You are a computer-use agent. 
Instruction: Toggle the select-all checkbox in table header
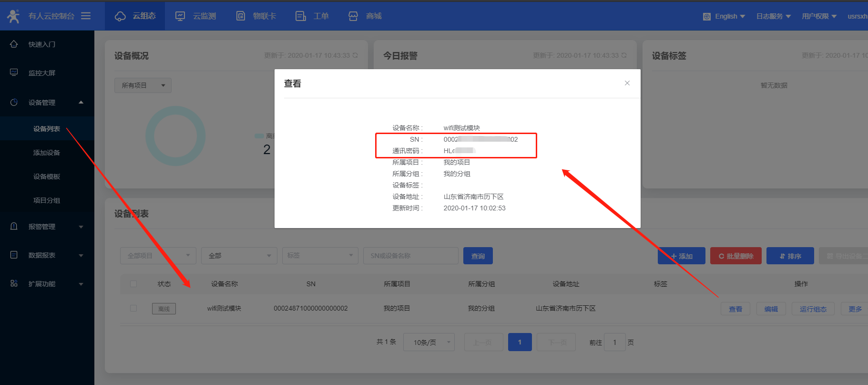(x=133, y=284)
